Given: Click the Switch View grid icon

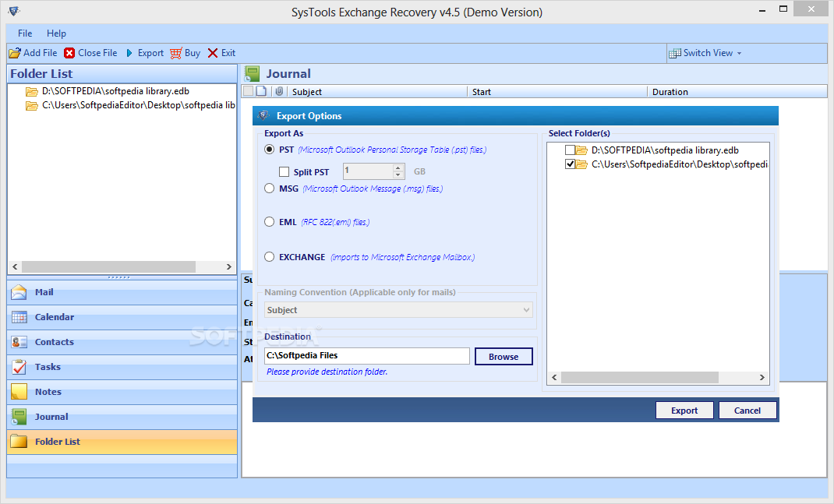Looking at the screenshot, I should click(674, 53).
